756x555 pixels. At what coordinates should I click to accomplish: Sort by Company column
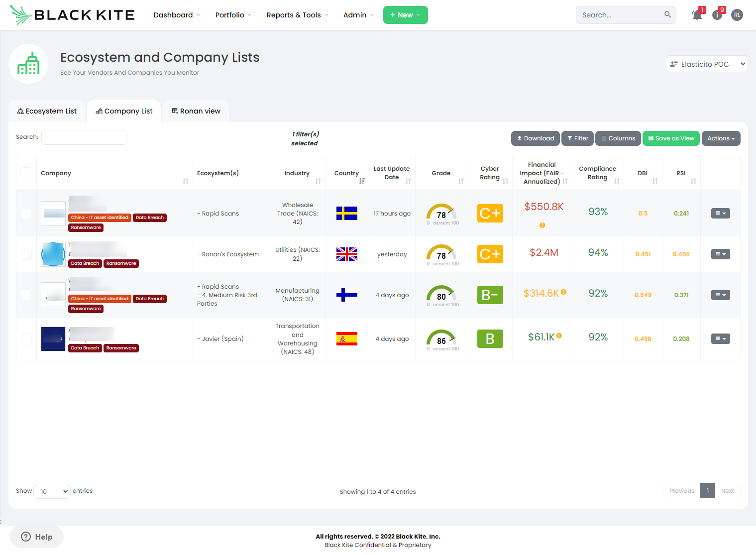[x=186, y=181]
